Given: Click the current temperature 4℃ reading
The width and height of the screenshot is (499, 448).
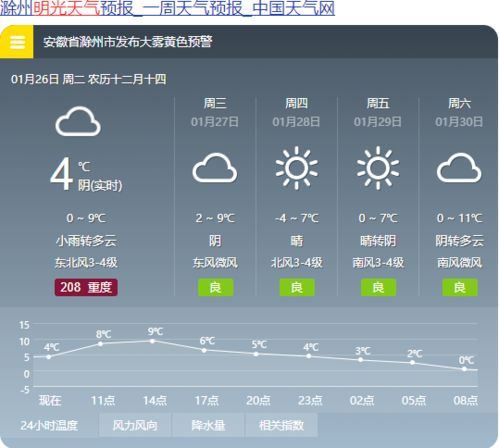Looking at the screenshot, I should click(69, 173).
